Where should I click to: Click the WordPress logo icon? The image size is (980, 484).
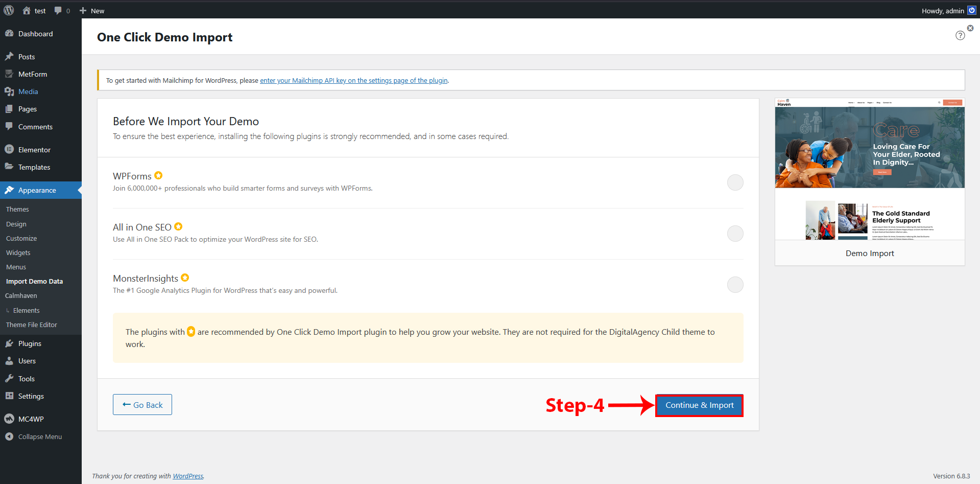[x=9, y=10]
